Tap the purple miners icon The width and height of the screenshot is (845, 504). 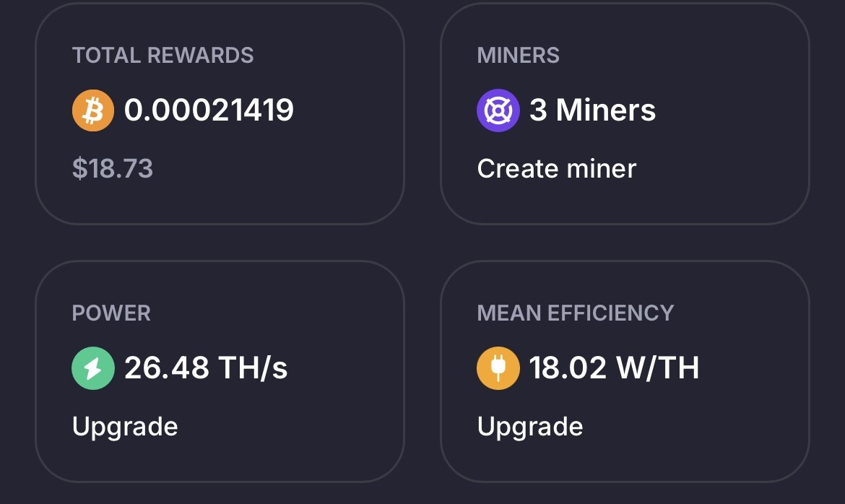pyautogui.click(x=498, y=110)
